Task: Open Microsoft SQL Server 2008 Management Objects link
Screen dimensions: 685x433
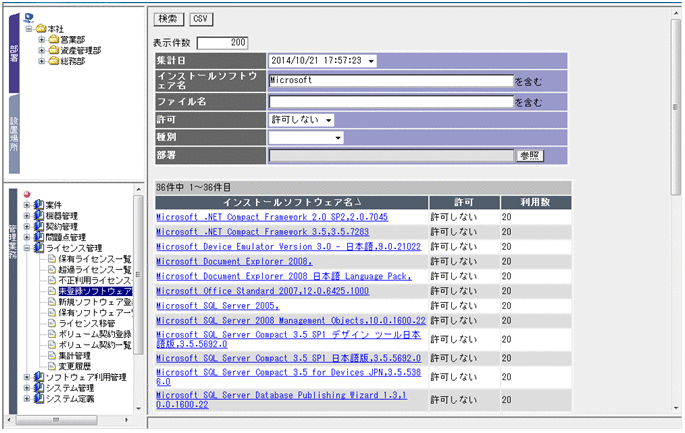Action: coord(291,321)
